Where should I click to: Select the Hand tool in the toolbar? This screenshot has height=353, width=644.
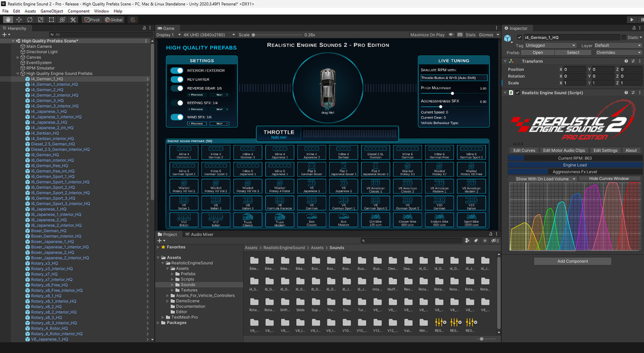[x=8, y=19]
